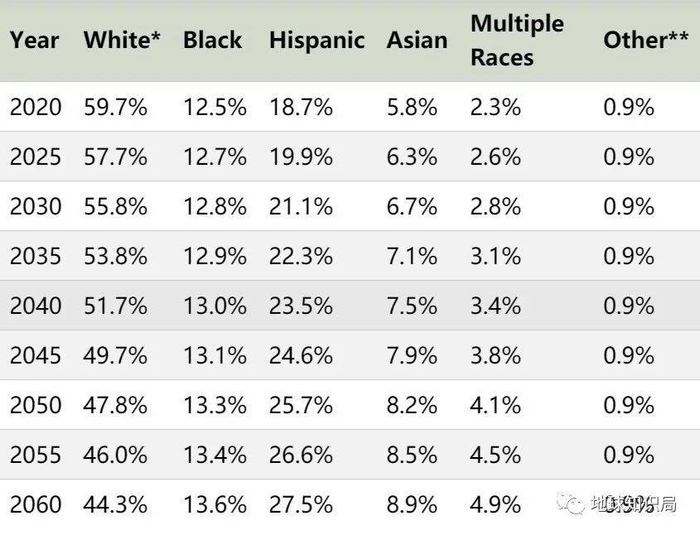Click the Asian column header
This screenshot has width=700, height=535.
click(417, 40)
